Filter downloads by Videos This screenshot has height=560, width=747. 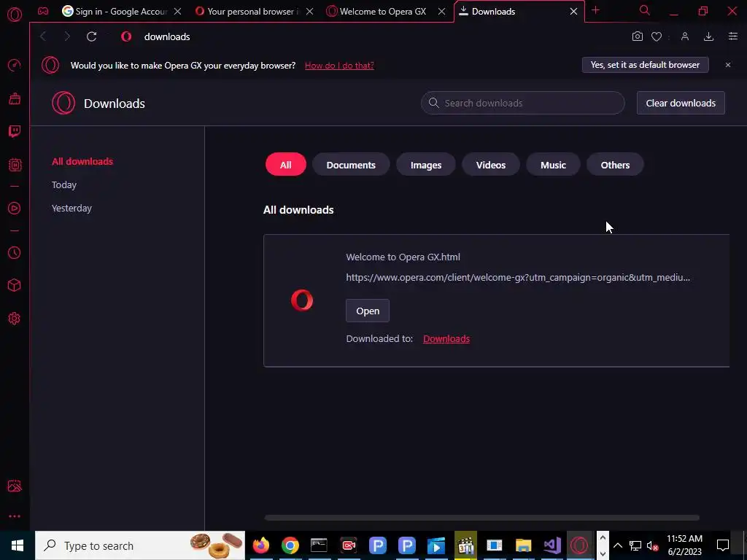tap(491, 165)
